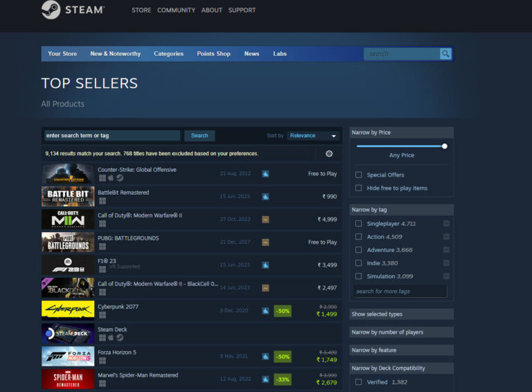Click Windows platform icon under Counter-Strike
The image size is (532, 392).
pyautogui.click(x=102, y=178)
